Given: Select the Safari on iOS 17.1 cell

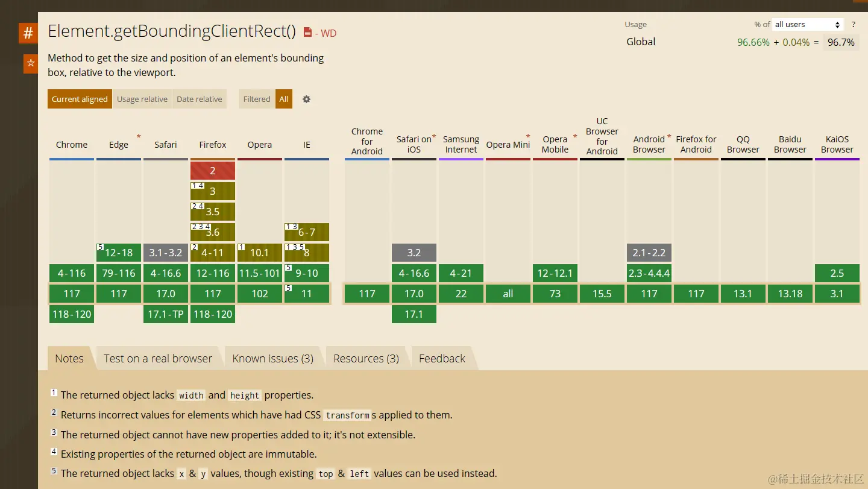Looking at the screenshot, I should click(414, 314).
